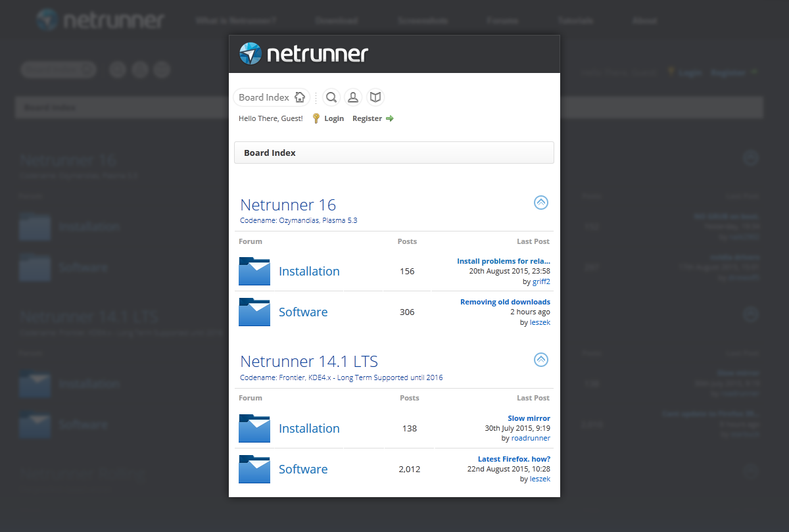789x532 pixels.
Task: Open the Software forum with 2,012 posts
Action: pos(303,469)
